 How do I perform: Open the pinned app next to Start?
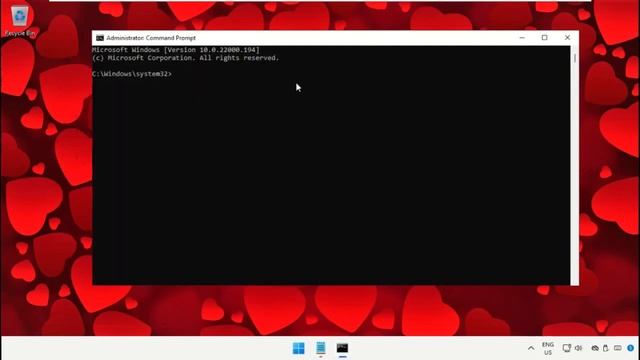click(x=321, y=348)
